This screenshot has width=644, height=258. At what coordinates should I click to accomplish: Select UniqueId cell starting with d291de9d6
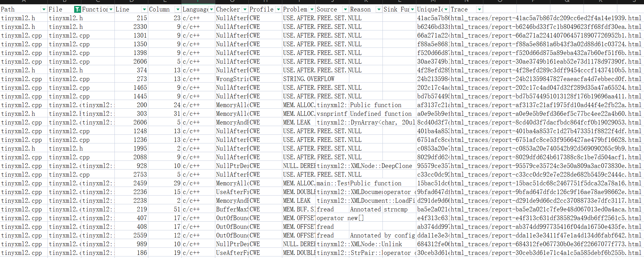[433, 201]
